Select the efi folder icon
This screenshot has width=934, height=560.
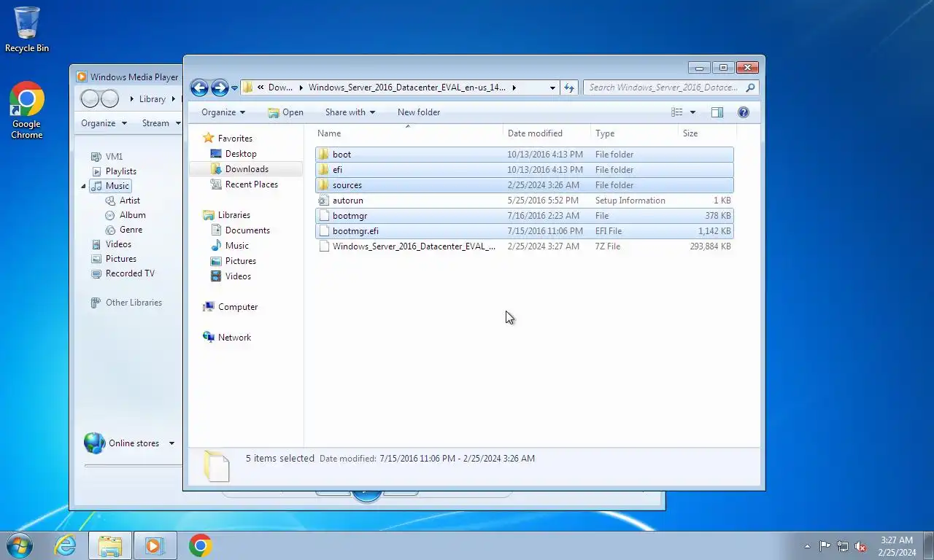point(323,170)
